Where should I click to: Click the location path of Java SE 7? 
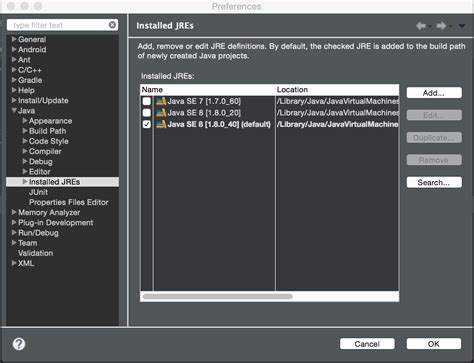click(x=337, y=101)
